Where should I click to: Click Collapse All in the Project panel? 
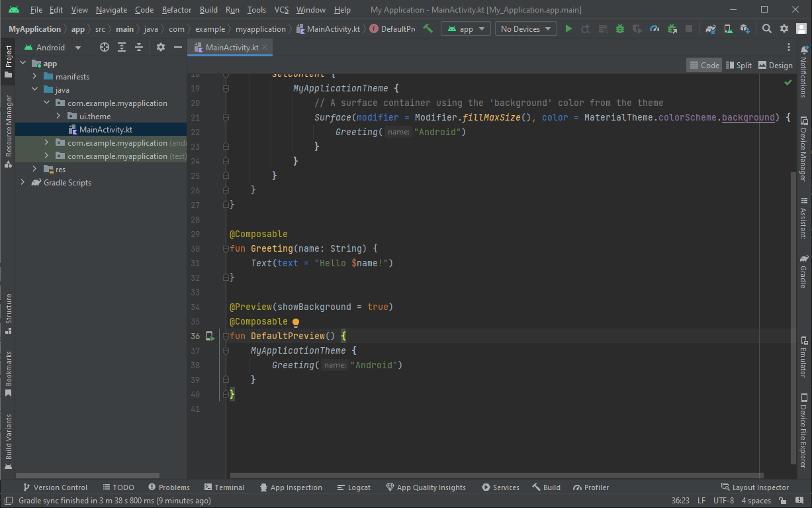[x=139, y=47]
